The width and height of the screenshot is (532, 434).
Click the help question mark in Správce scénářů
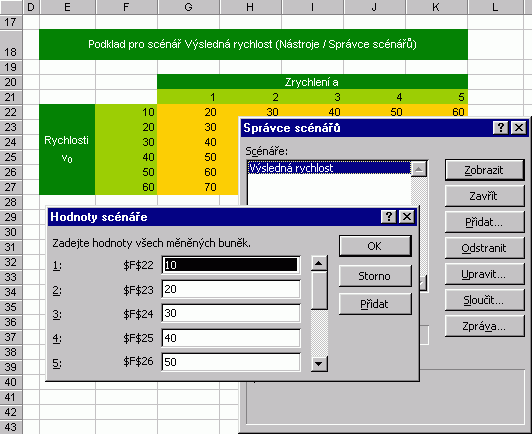tap(500, 128)
